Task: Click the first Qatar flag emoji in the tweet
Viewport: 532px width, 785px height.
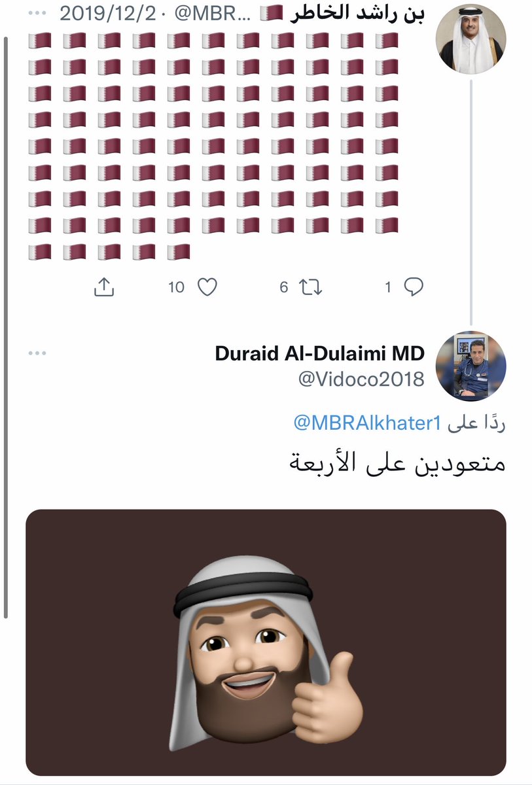Action: pyautogui.click(x=387, y=42)
